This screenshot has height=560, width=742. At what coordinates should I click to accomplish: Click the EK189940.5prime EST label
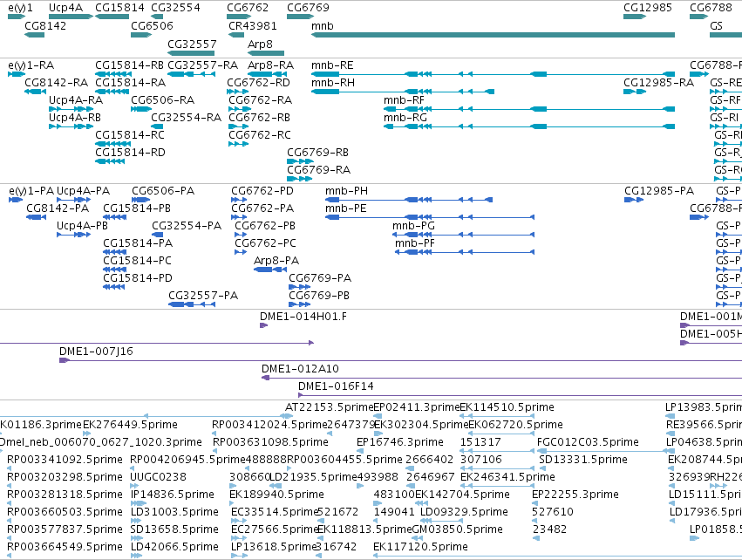tap(276, 495)
